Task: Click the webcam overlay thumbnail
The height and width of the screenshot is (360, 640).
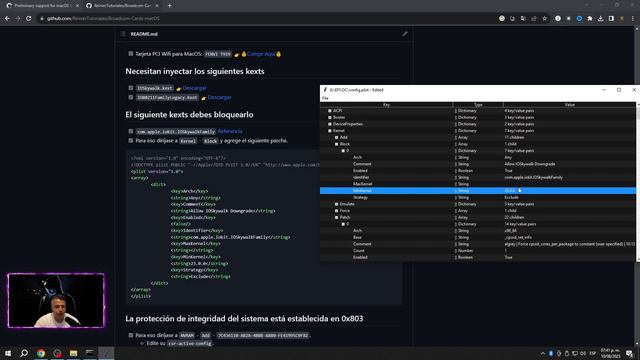Action: pos(56,300)
